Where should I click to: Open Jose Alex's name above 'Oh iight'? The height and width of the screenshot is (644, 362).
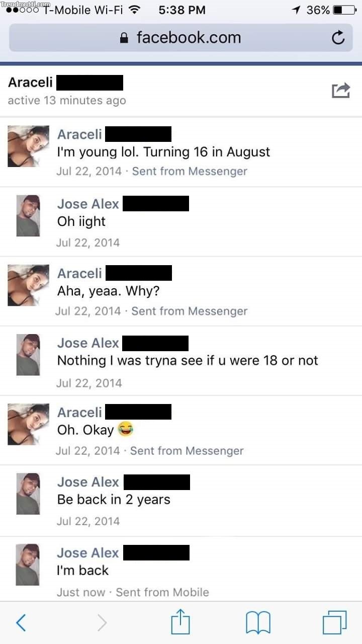(88, 204)
